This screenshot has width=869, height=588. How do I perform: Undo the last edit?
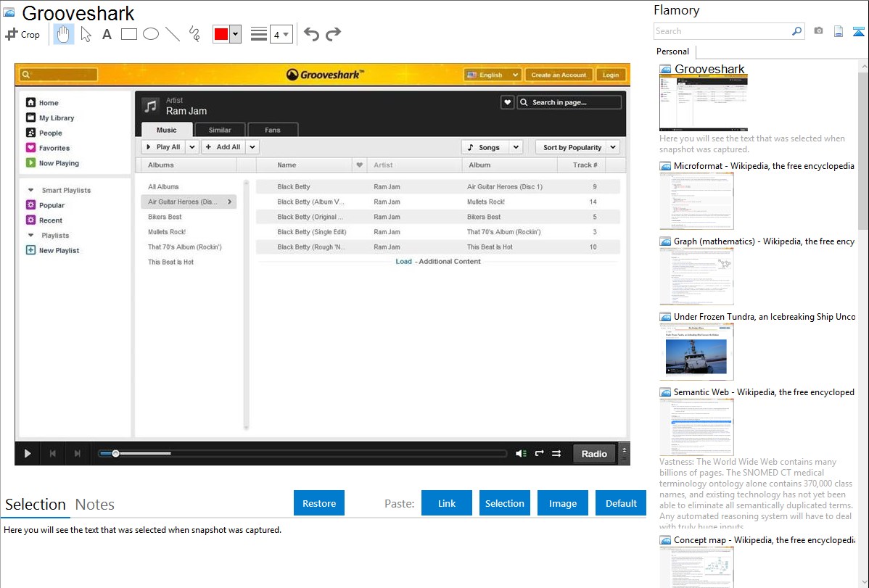311,34
